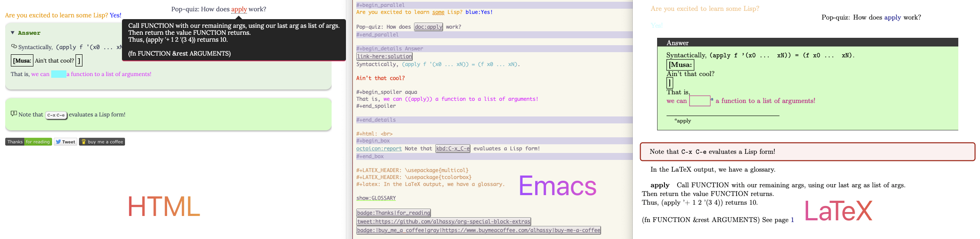980x239 pixels.
Task: Click the '#+end_box' line in Emacs
Action: coord(494,156)
